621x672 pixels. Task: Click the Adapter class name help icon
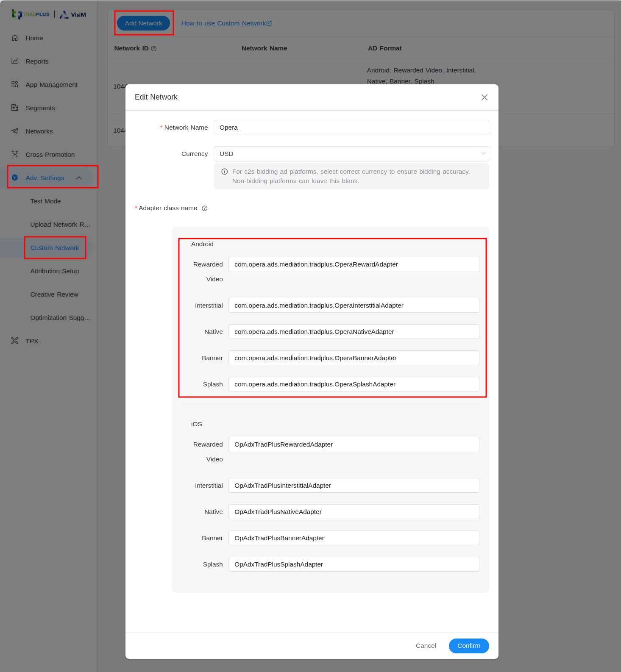pyautogui.click(x=205, y=208)
